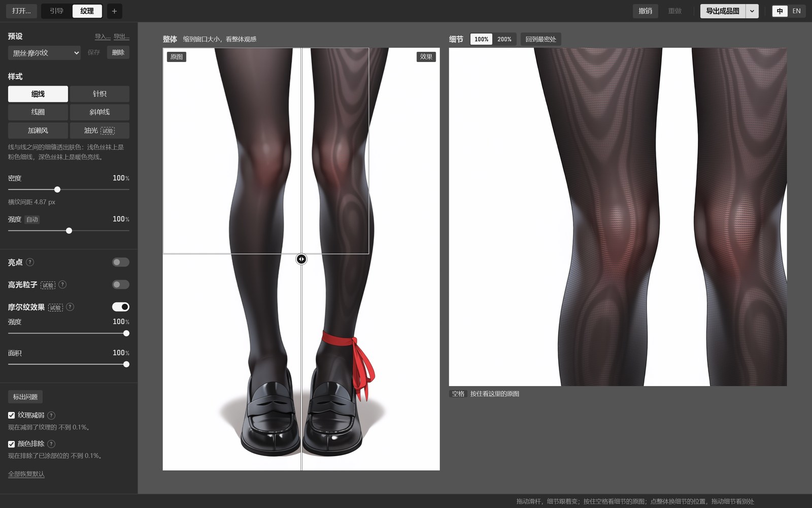The height and width of the screenshot is (508, 812).
Task: Open the 黑丝·摩尔纹 preset dropdown
Action: click(x=44, y=53)
